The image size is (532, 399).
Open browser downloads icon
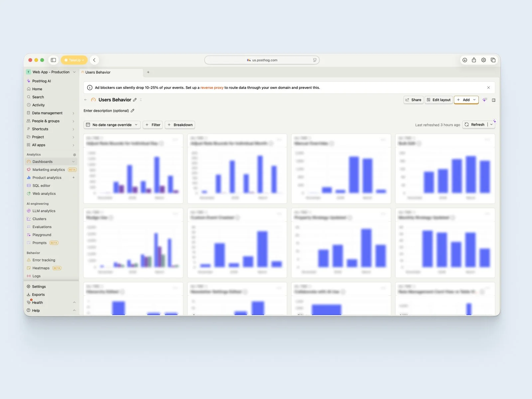click(465, 60)
